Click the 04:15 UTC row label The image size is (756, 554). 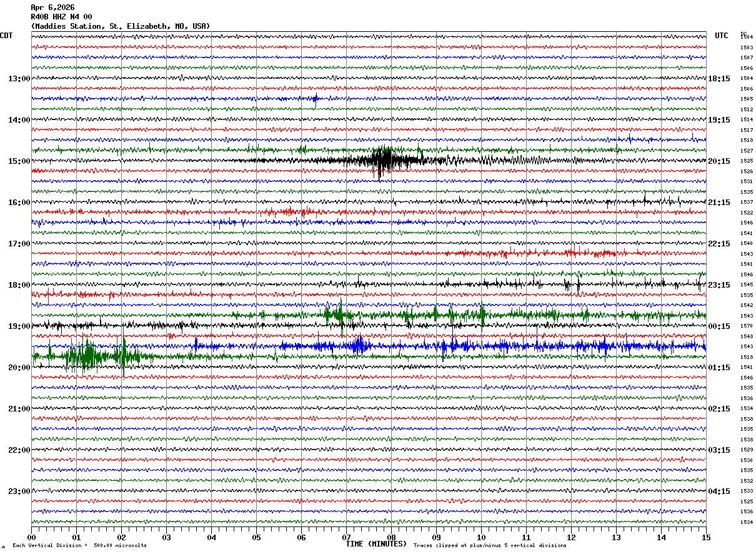[719, 491]
